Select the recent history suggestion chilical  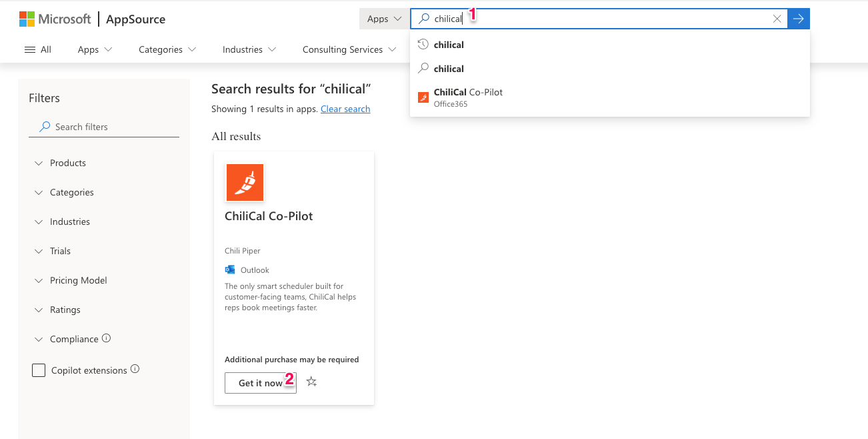click(610, 45)
